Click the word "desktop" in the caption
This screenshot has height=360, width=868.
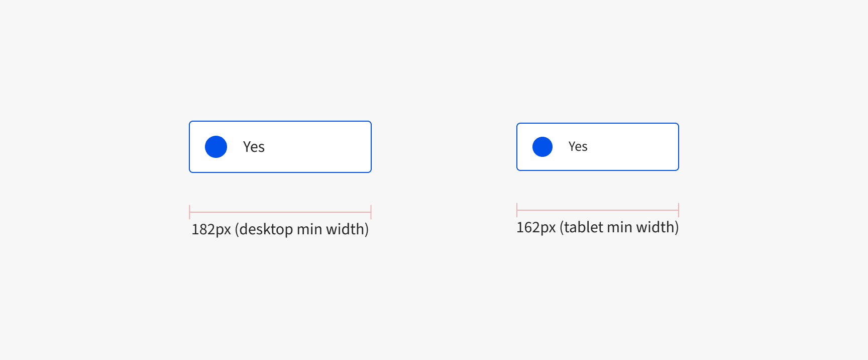[x=266, y=229]
